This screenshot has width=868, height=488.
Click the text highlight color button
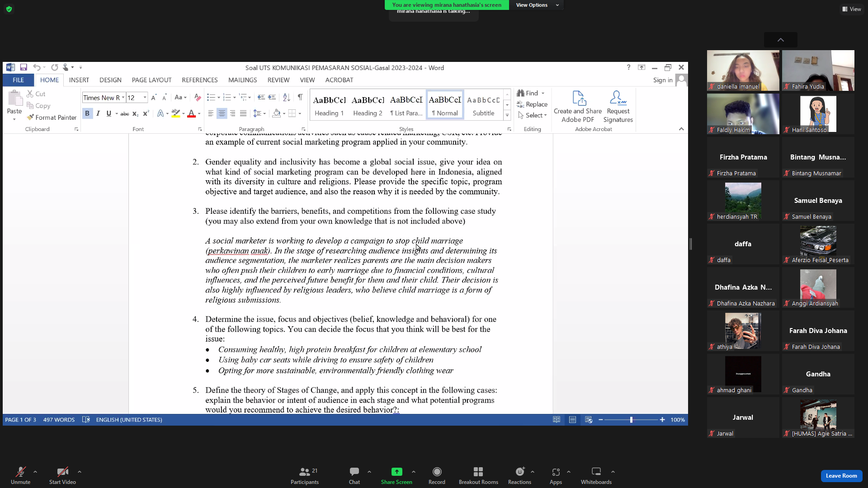175,113
